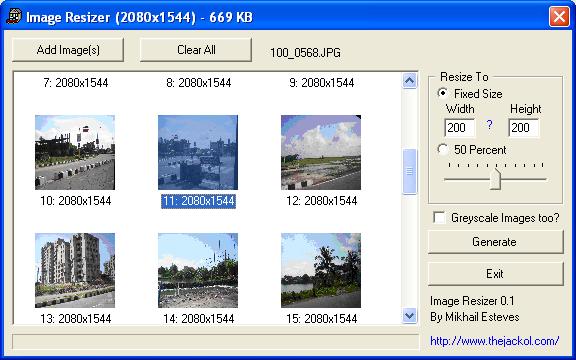Select the 50 Percent radio option
This screenshot has height=360, width=576.
[443, 150]
